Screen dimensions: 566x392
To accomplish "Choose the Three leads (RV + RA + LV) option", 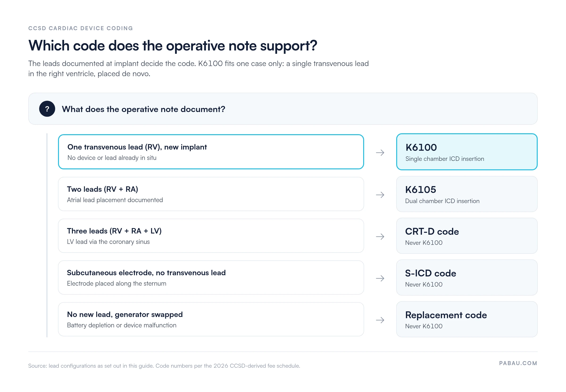I will [x=211, y=236].
